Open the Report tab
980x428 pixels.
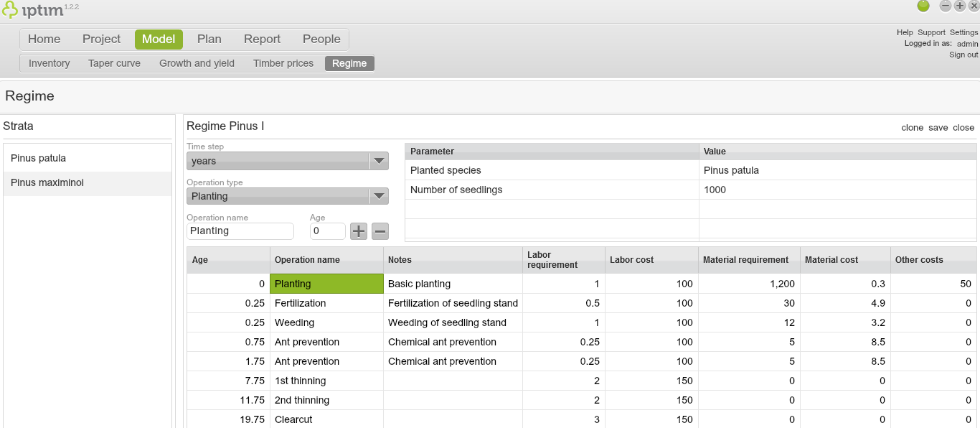coord(262,39)
